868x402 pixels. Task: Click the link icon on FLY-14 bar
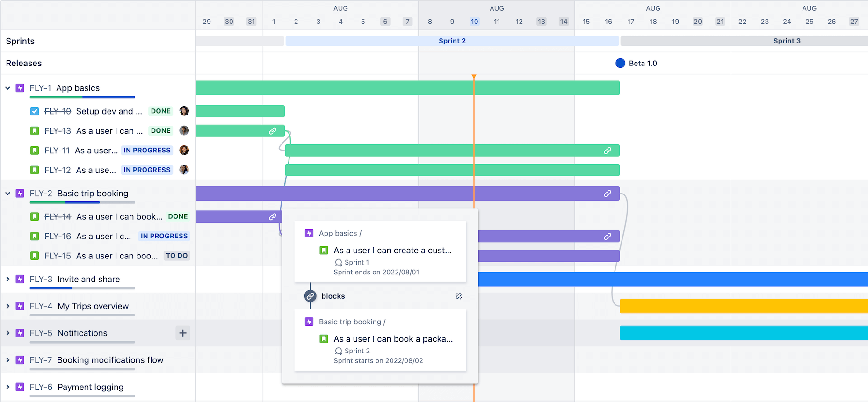point(273,217)
